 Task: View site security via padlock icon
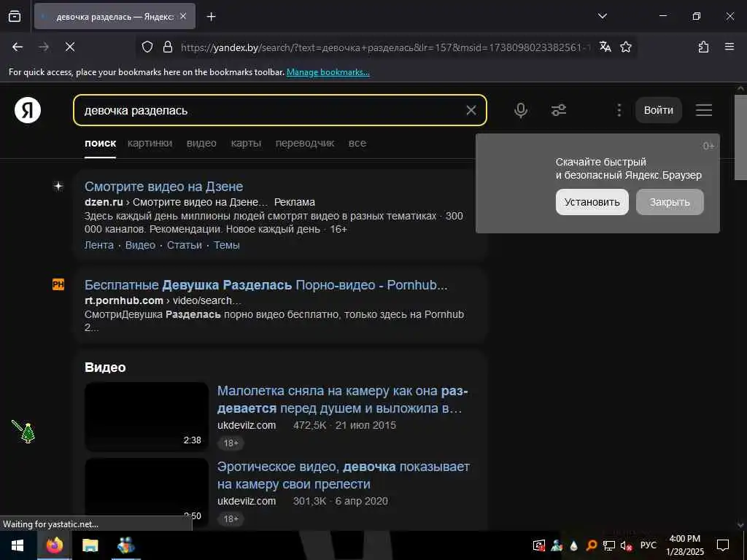(167, 47)
